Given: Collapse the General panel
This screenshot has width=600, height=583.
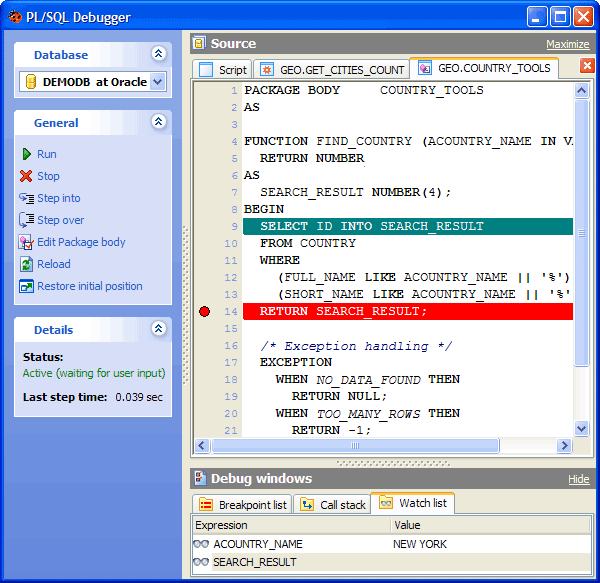Looking at the screenshot, I should (158, 122).
